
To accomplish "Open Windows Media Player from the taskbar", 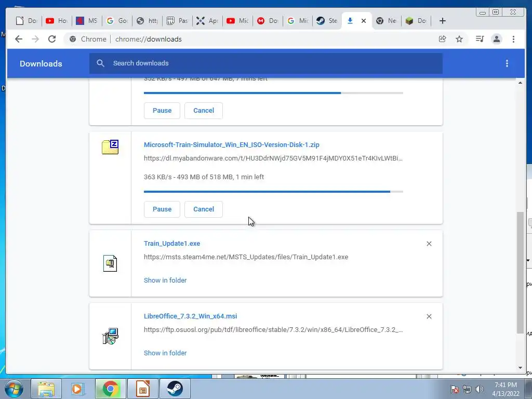I will pos(78,389).
